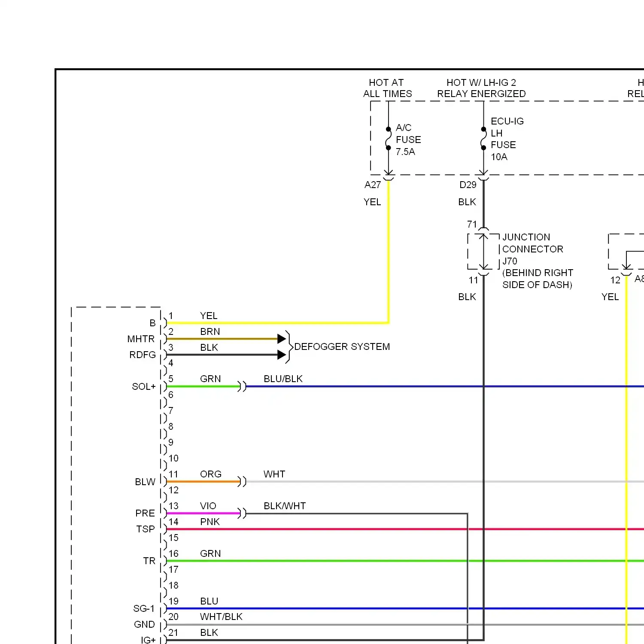Click the A/C FUSE 7.5A label
644x644 pixels.
[408, 140]
